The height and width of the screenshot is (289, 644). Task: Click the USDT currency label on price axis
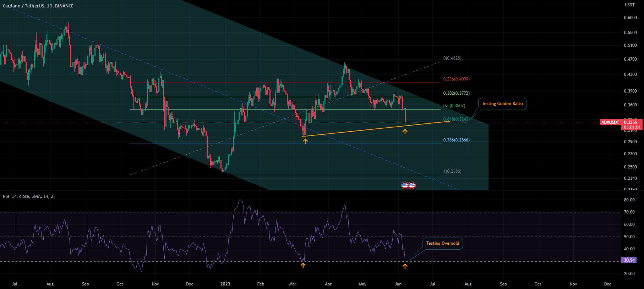tap(629, 5)
